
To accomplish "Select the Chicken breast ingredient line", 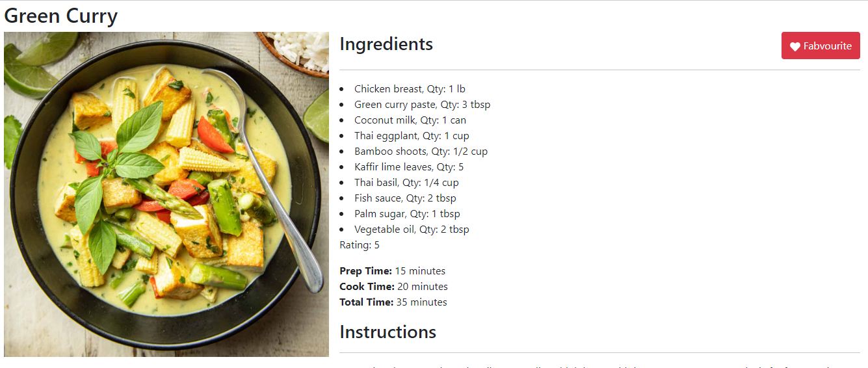I will (410, 89).
